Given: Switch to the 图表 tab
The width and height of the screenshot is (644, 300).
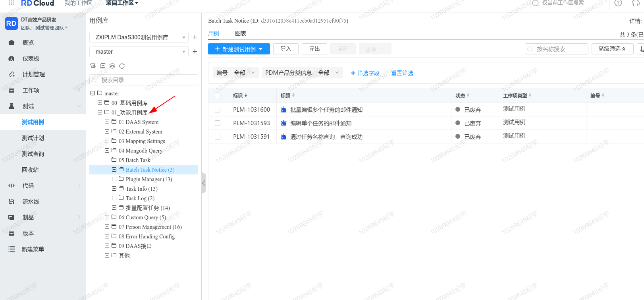Looking at the screenshot, I should click(x=240, y=34).
